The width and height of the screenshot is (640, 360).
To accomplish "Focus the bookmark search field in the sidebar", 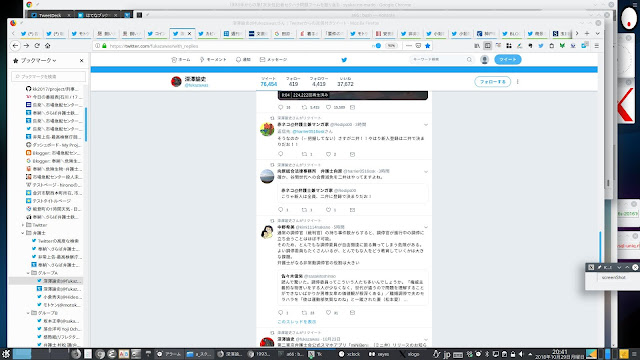I will [x=49, y=76].
